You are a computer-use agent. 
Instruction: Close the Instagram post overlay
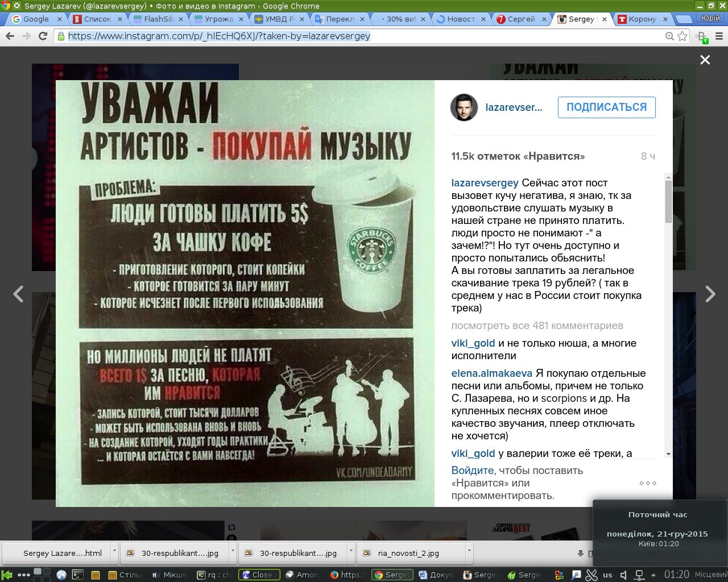pyautogui.click(x=705, y=60)
